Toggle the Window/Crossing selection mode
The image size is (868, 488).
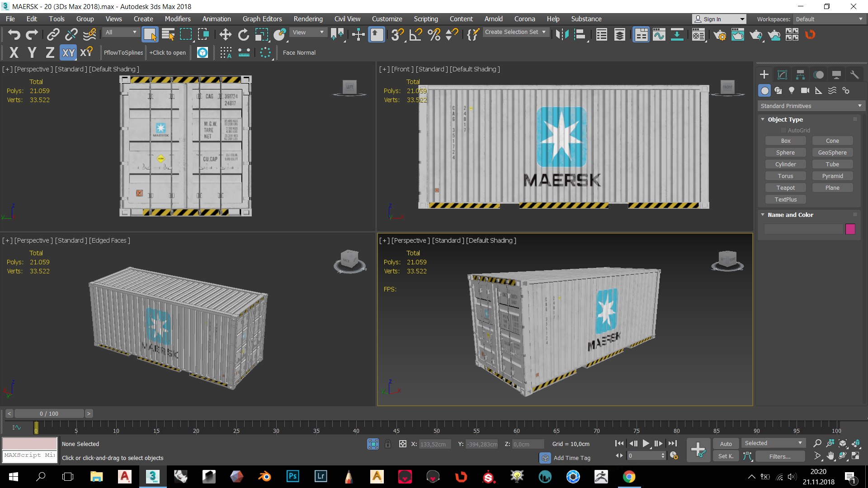pyautogui.click(x=203, y=34)
